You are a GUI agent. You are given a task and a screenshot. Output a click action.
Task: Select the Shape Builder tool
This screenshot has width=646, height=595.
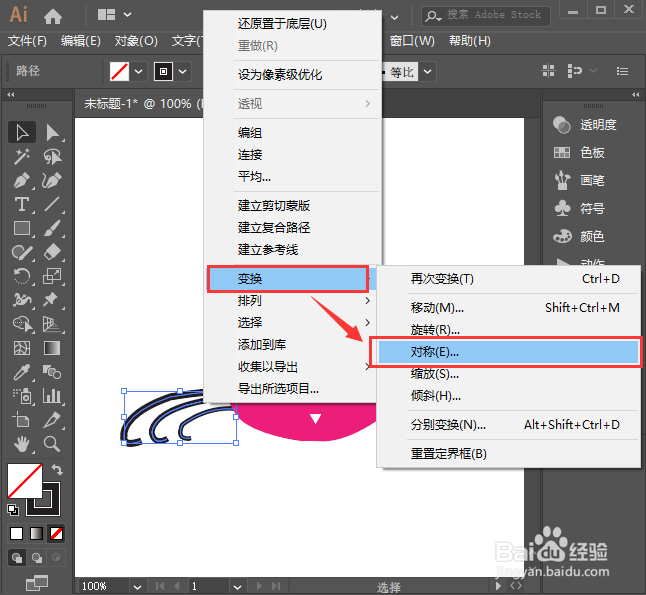[22, 324]
